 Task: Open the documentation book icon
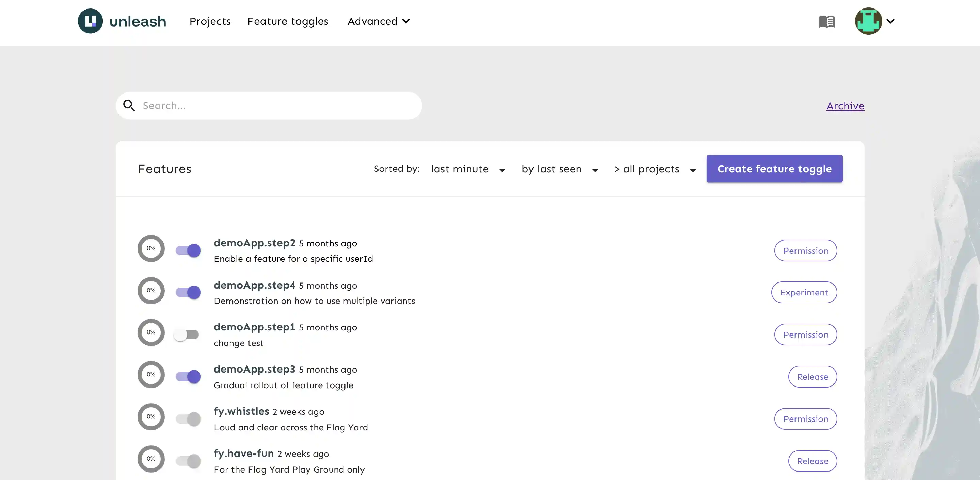[x=826, y=22]
